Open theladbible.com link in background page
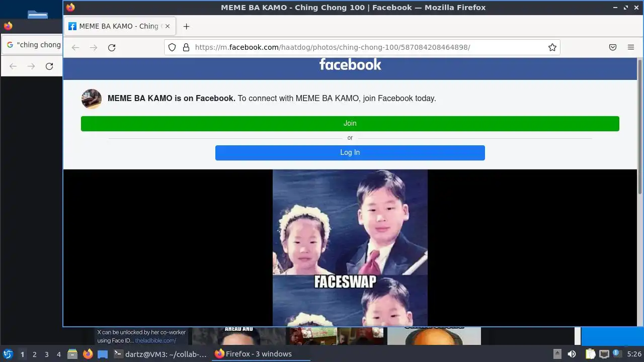The width and height of the screenshot is (644, 362). pos(155,340)
